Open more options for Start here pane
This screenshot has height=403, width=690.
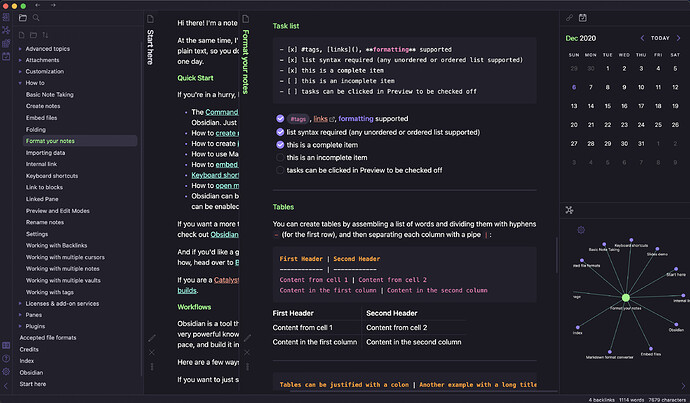152,366
